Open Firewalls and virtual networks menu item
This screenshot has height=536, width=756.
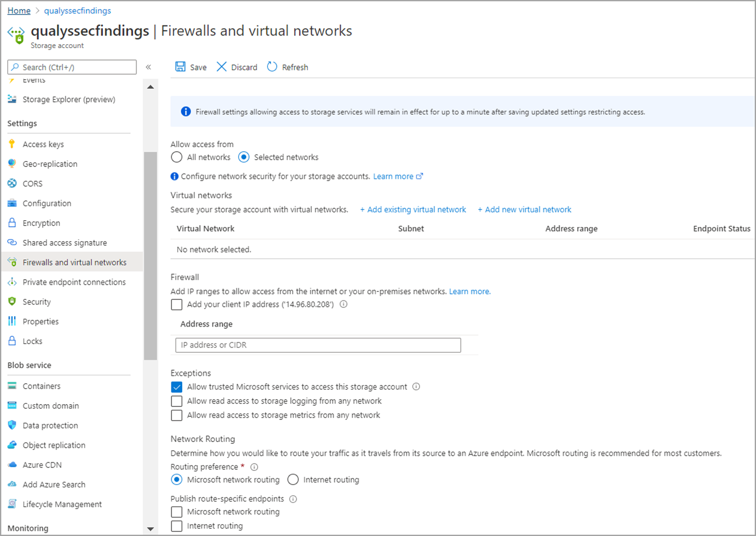pos(72,262)
